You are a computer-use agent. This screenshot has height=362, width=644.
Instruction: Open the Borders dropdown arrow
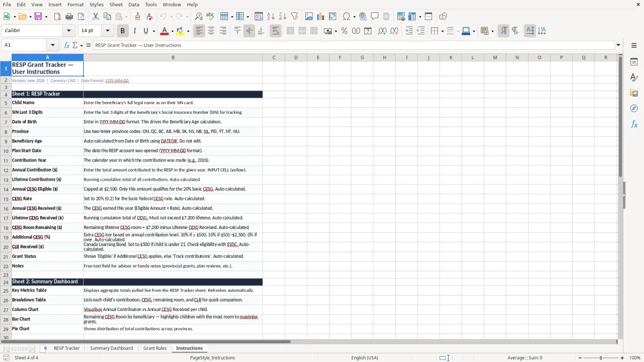442,31
